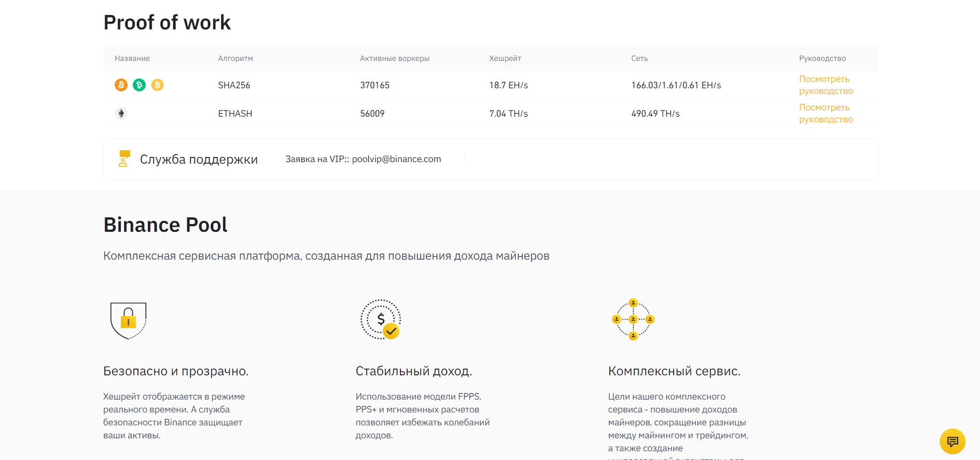Click the green Bitcoin Cash coin icon

[139, 85]
